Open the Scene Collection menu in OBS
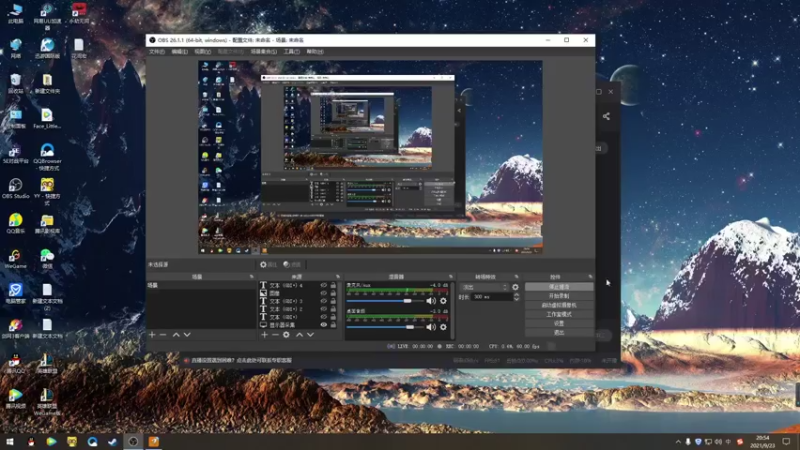Image resolution: width=800 pixels, height=450 pixels. tap(264, 52)
